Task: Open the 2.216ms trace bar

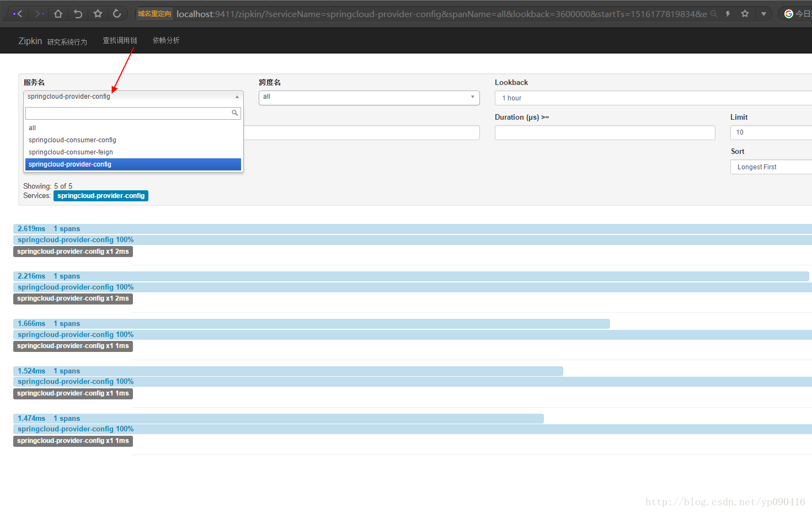Action: tap(411, 276)
